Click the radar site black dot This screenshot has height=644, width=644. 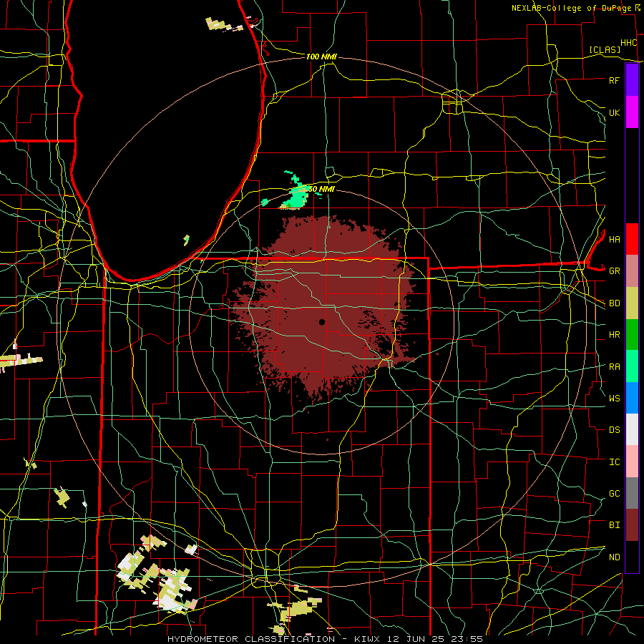(x=322, y=322)
